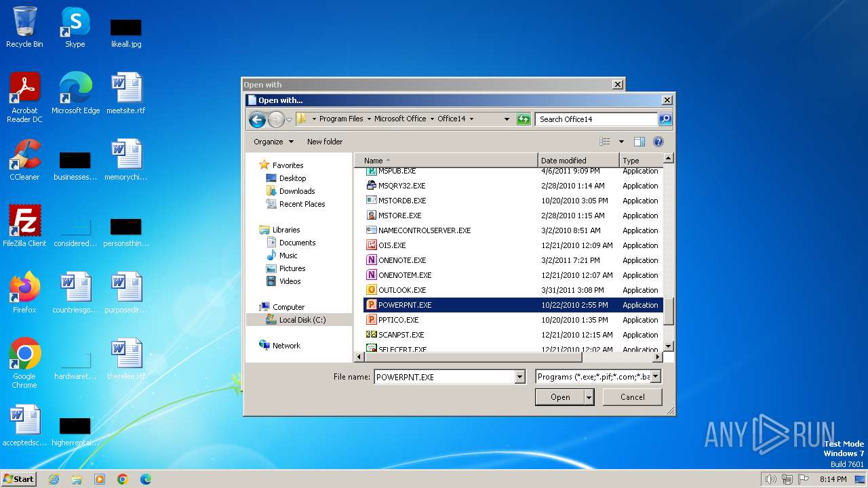Click the Program Files breadcrumb

(x=341, y=119)
